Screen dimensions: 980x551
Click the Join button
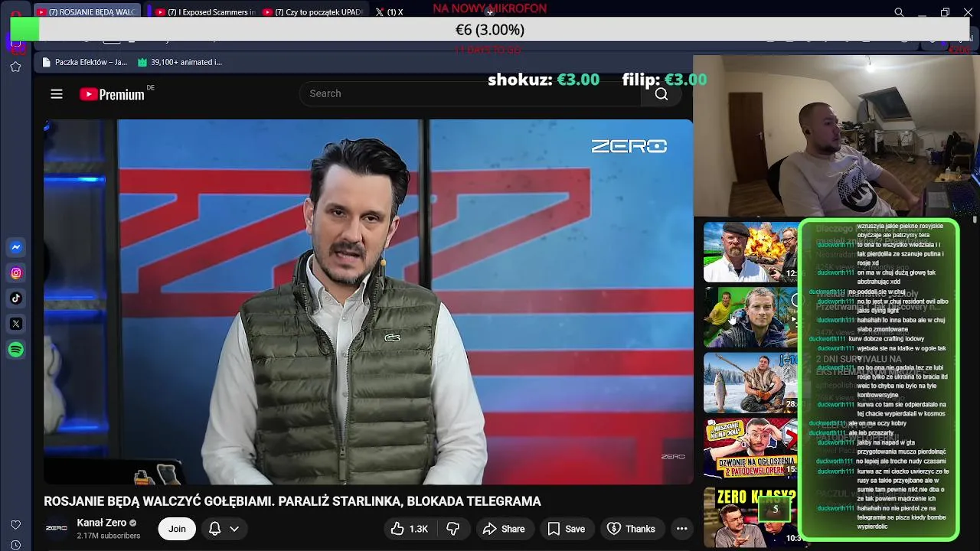point(177,529)
